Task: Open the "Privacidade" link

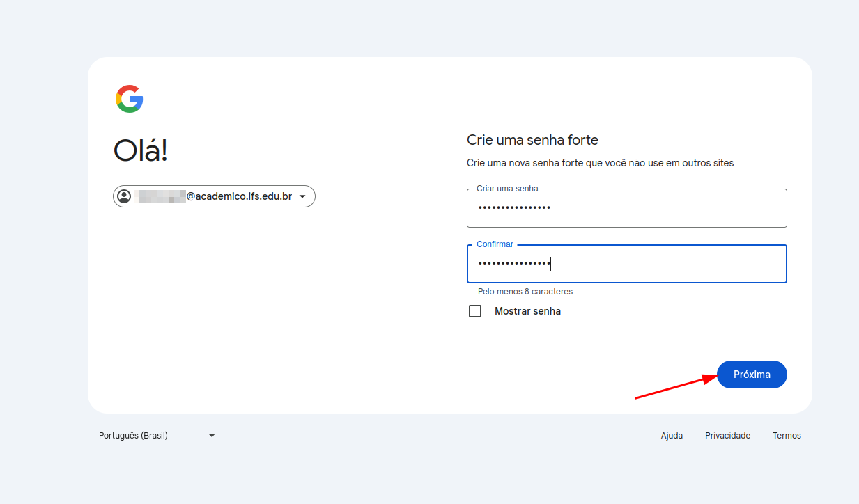Action: 727,436
